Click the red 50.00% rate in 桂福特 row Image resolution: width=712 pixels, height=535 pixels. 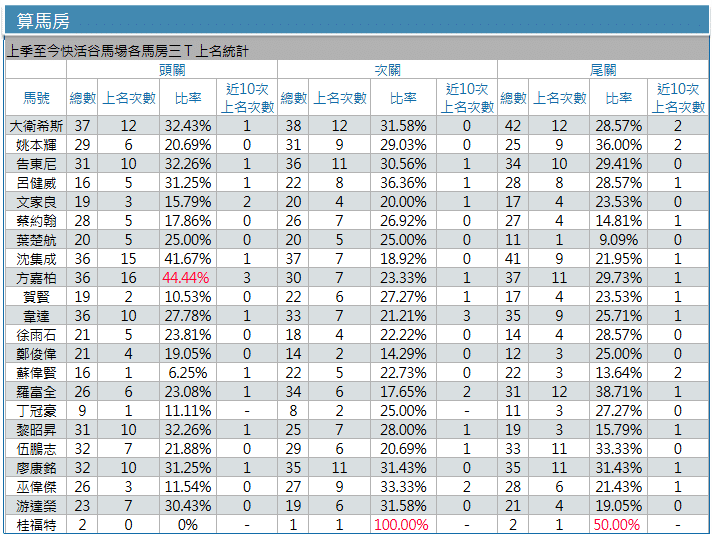point(617,525)
